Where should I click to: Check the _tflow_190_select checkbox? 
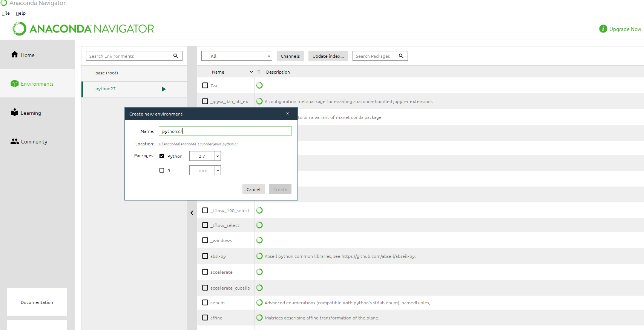pyautogui.click(x=205, y=210)
